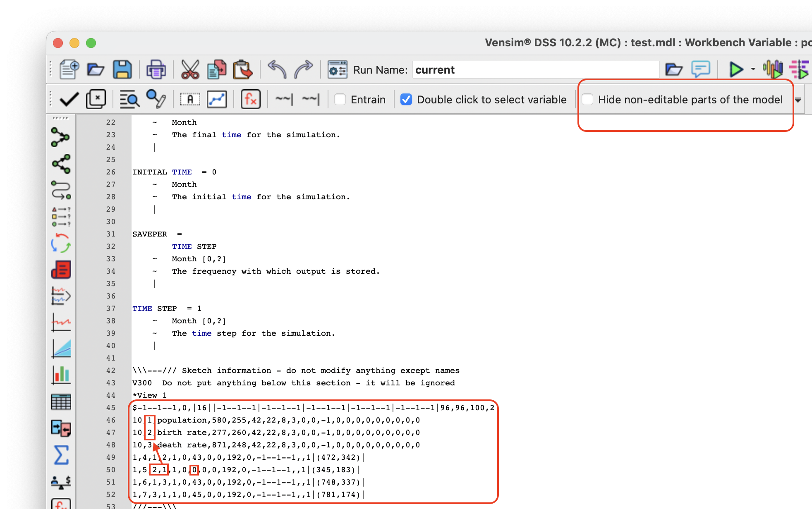Screen dimensions: 812x509
Task: Enable the Entrain checkbox
Action: 340,99
